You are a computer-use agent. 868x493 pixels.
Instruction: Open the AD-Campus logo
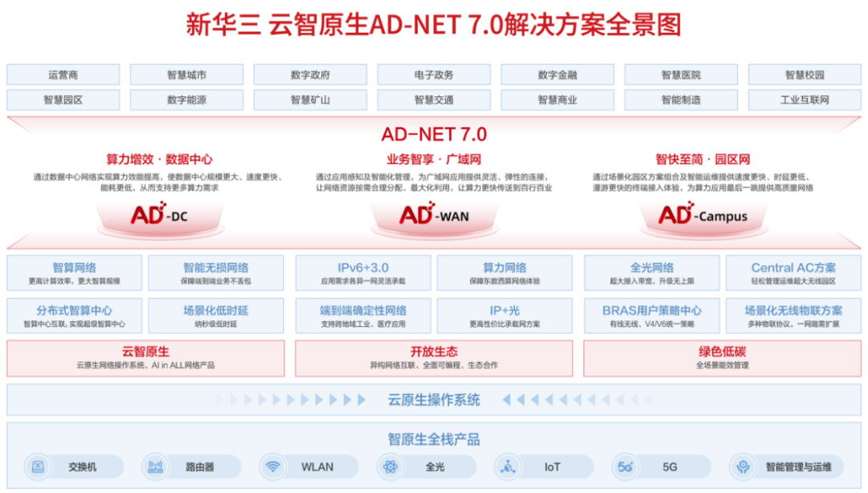pyautogui.click(x=702, y=215)
